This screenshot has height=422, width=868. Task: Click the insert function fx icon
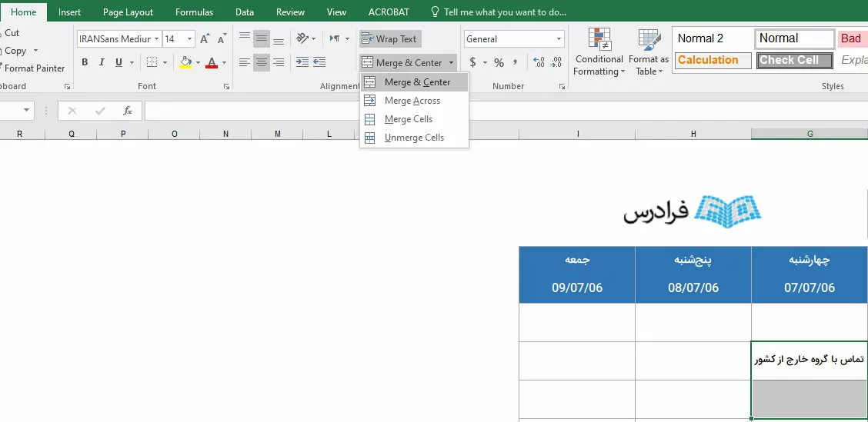pyautogui.click(x=127, y=111)
